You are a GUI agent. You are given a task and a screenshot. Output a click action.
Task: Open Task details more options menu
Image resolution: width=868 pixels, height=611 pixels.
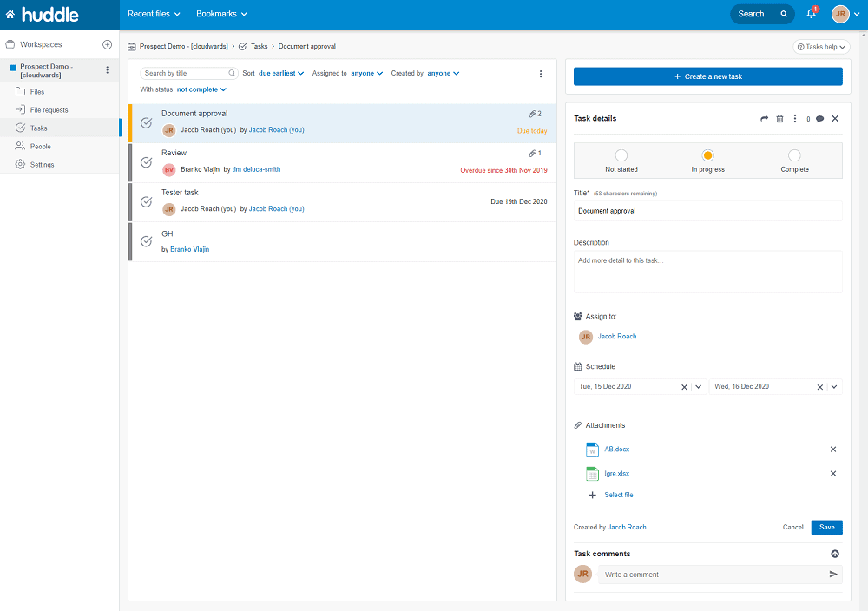(795, 118)
